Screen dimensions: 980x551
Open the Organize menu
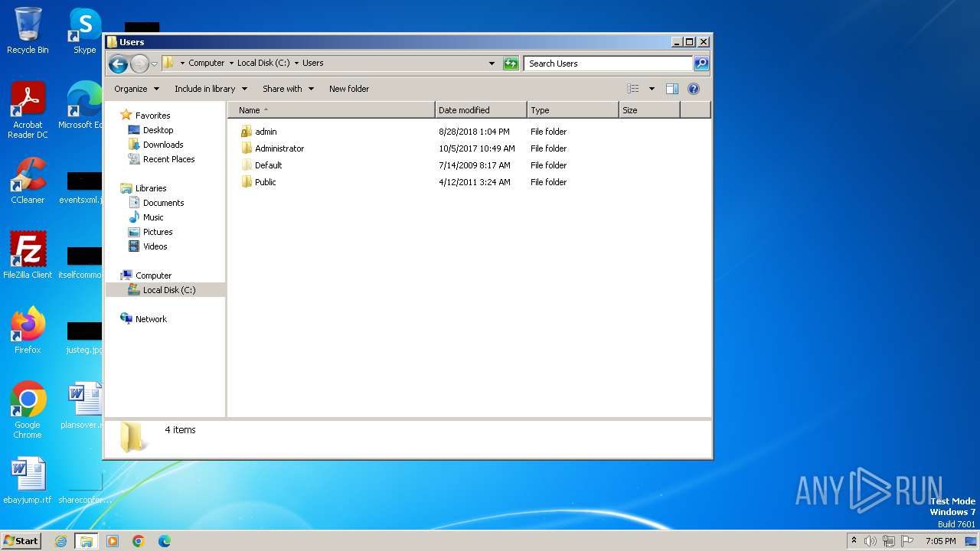tap(136, 89)
